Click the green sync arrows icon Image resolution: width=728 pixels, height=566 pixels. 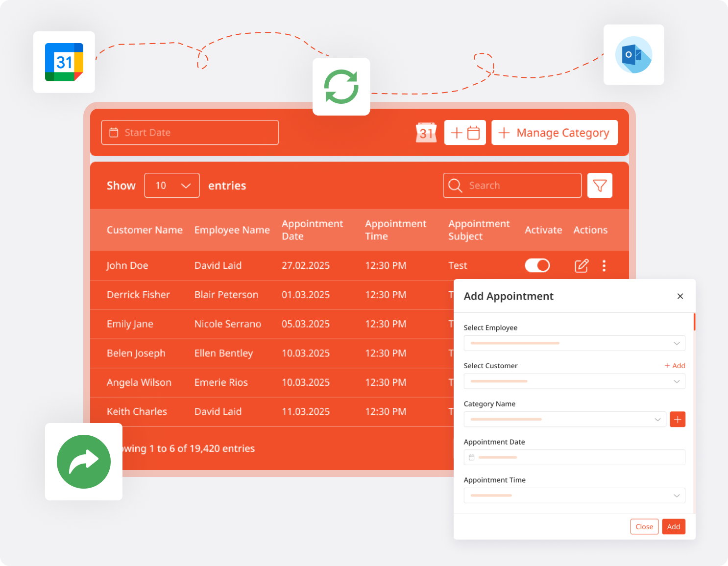coord(341,87)
